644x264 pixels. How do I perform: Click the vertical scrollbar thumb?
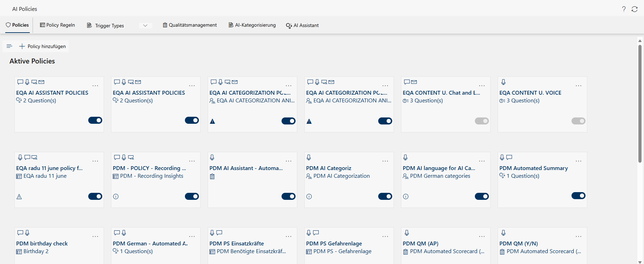pyautogui.click(x=640, y=102)
